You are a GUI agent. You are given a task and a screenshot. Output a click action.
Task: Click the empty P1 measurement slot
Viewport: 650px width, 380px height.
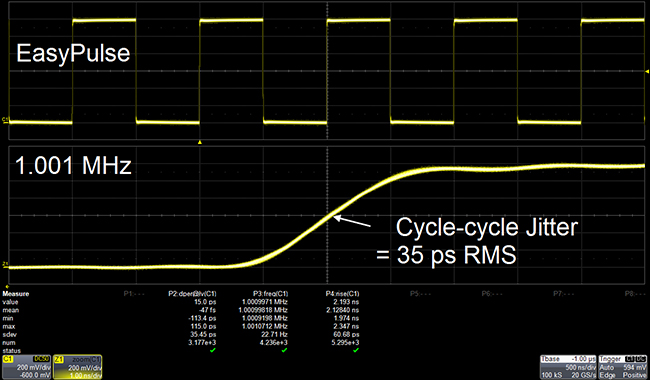134,294
